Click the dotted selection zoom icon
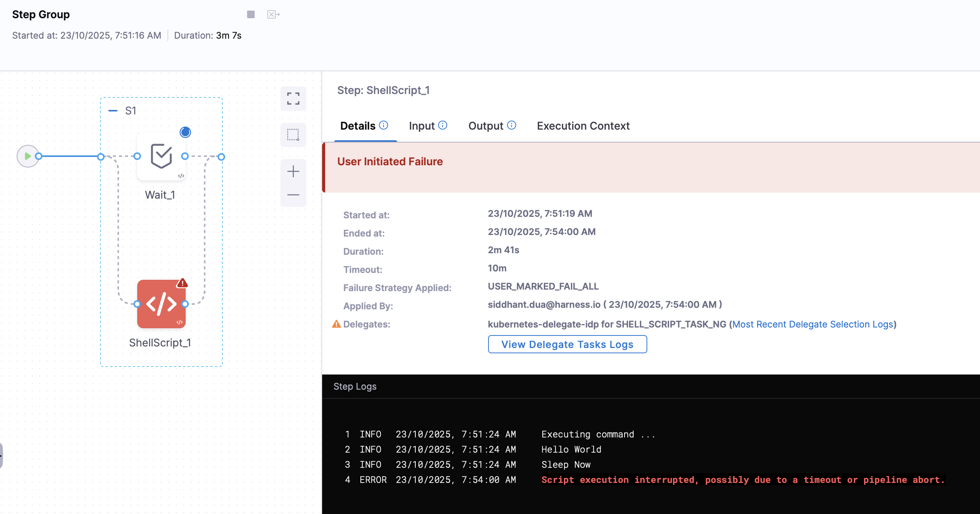Viewport: 980px width, 514px height. click(x=293, y=135)
